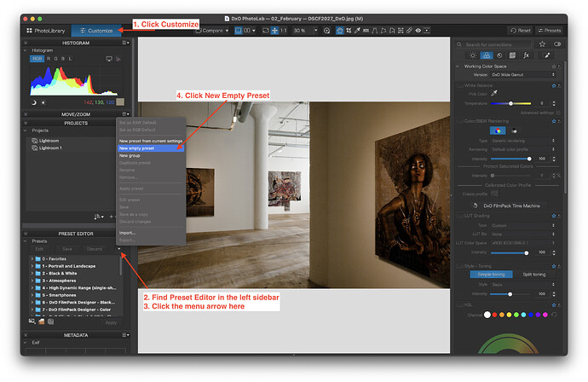
Task: Open the Color corrections tab (three circles icon)
Action: pos(487,55)
